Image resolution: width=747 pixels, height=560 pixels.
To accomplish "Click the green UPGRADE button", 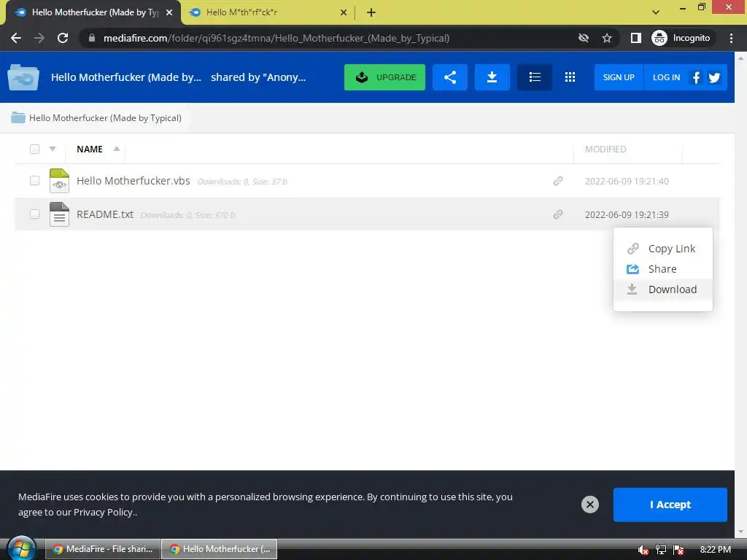I will (x=384, y=77).
